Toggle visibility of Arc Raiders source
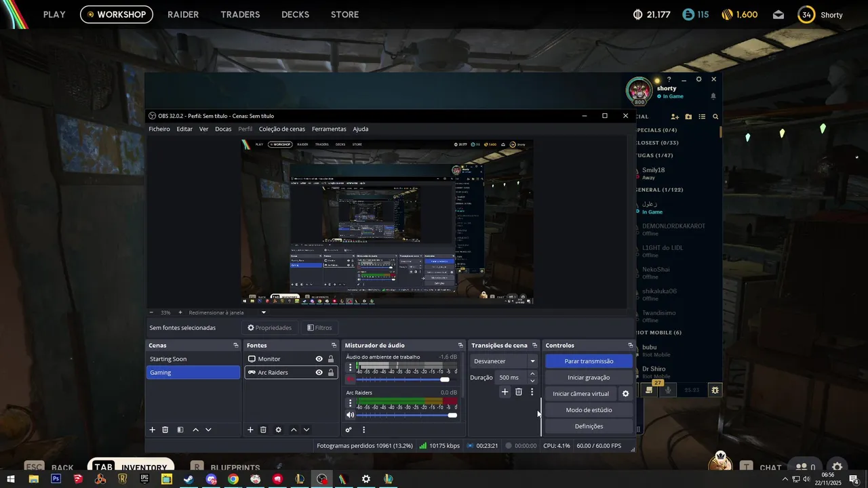868x488 pixels. click(x=319, y=373)
